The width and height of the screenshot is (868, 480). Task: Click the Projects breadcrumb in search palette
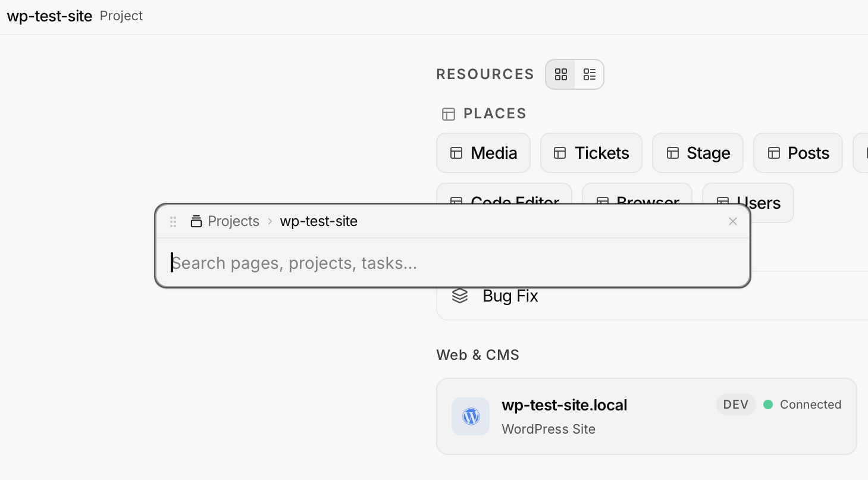coord(233,221)
